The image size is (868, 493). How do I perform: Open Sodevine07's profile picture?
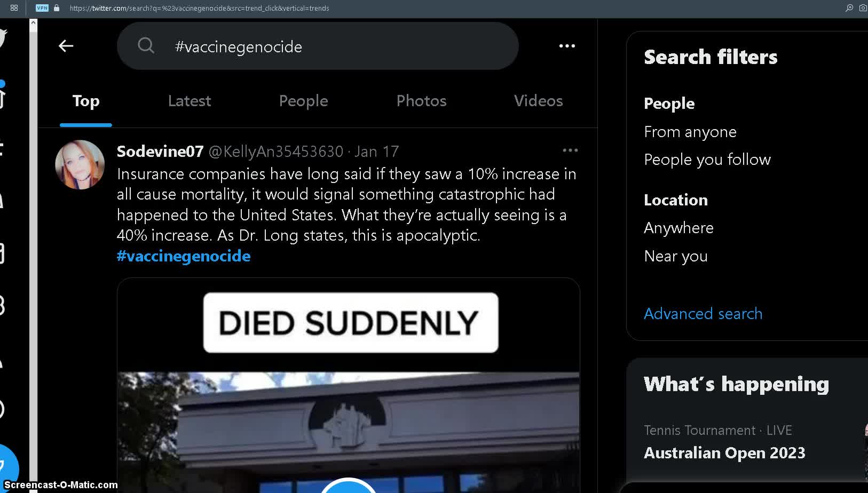(x=80, y=165)
